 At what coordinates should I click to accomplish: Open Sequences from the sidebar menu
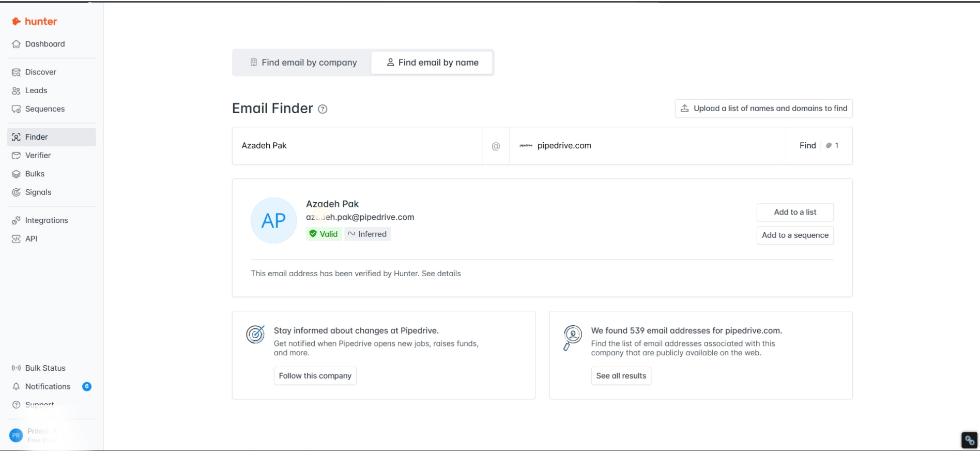pyautogui.click(x=51, y=109)
